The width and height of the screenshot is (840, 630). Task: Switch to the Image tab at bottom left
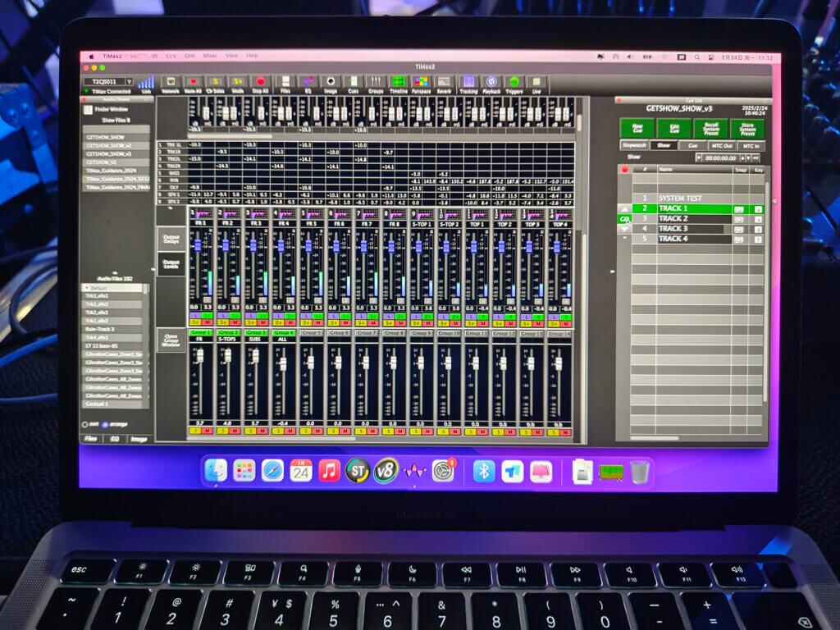(x=139, y=439)
